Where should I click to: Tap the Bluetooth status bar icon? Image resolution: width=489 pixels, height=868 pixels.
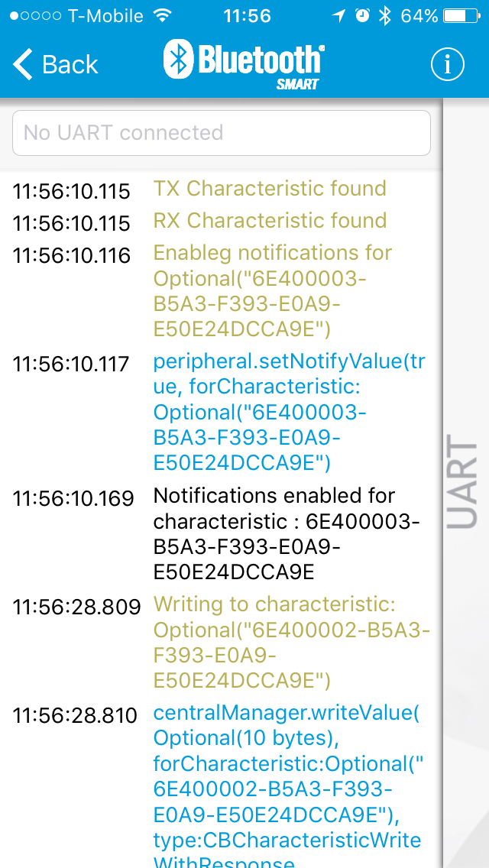[385, 15]
